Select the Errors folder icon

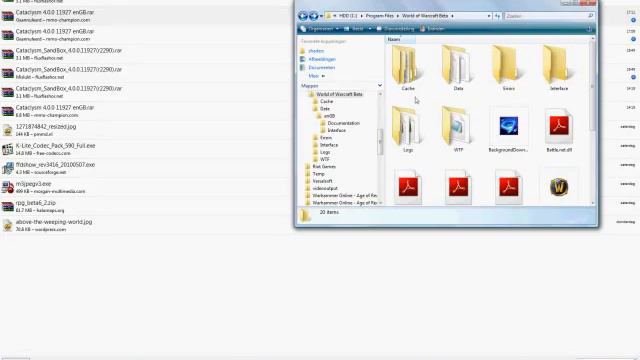coord(508,65)
